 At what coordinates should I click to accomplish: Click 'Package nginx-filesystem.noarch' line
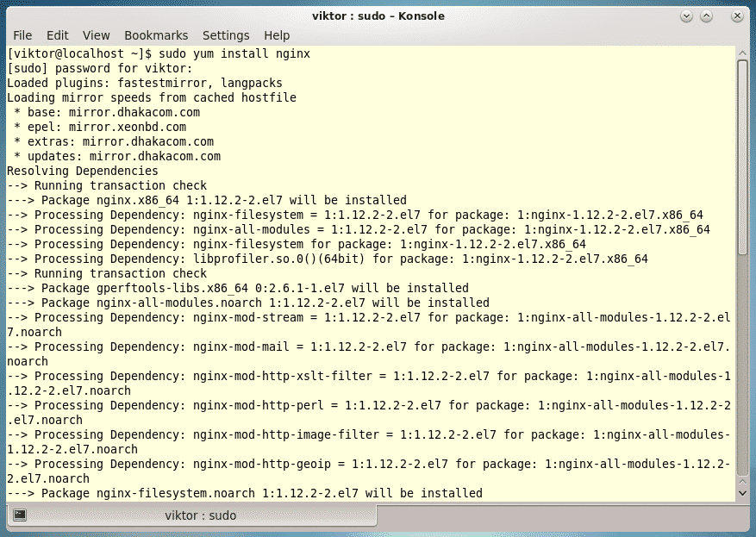coord(245,493)
